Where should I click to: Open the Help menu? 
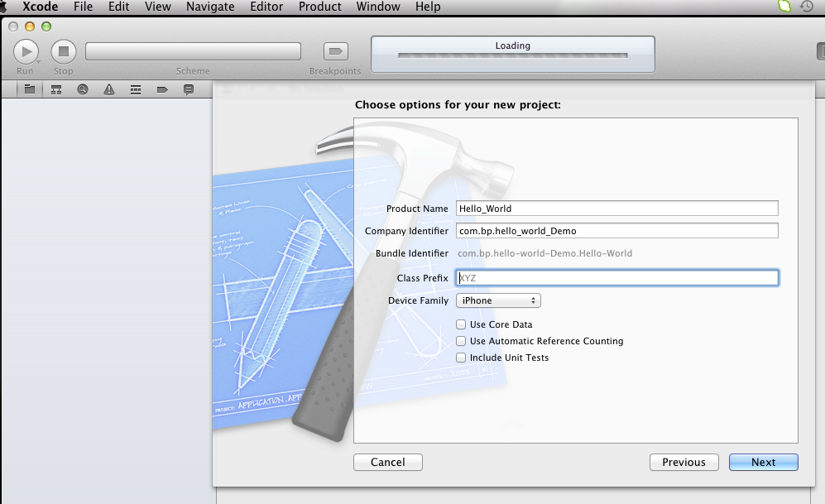[x=428, y=7]
